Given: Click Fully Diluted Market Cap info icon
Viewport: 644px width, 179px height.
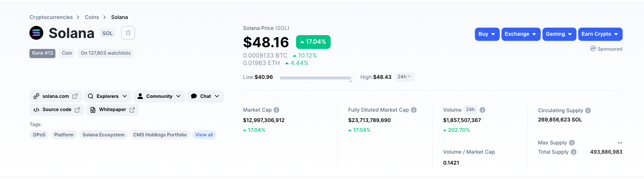Looking at the screenshot, I should click(414, 110).
